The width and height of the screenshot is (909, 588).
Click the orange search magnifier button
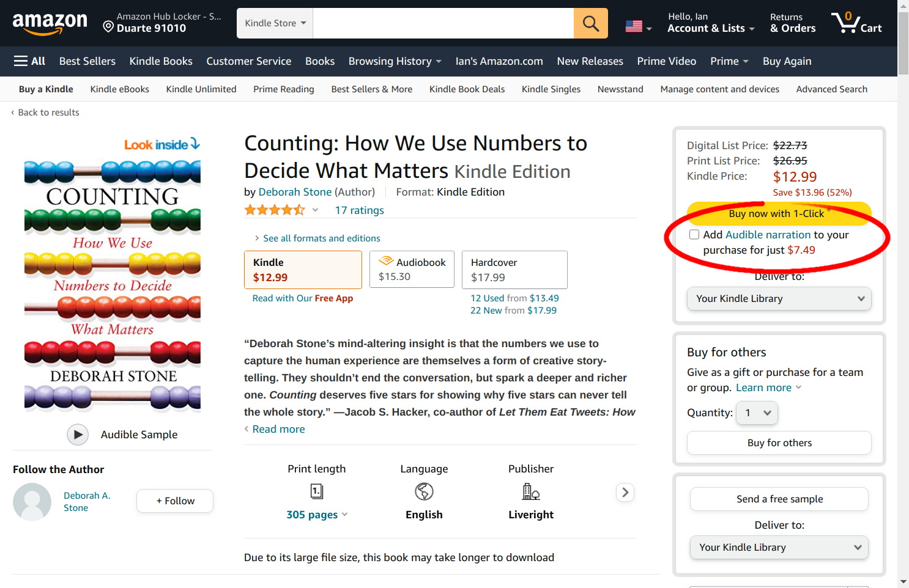click(590, 23)
